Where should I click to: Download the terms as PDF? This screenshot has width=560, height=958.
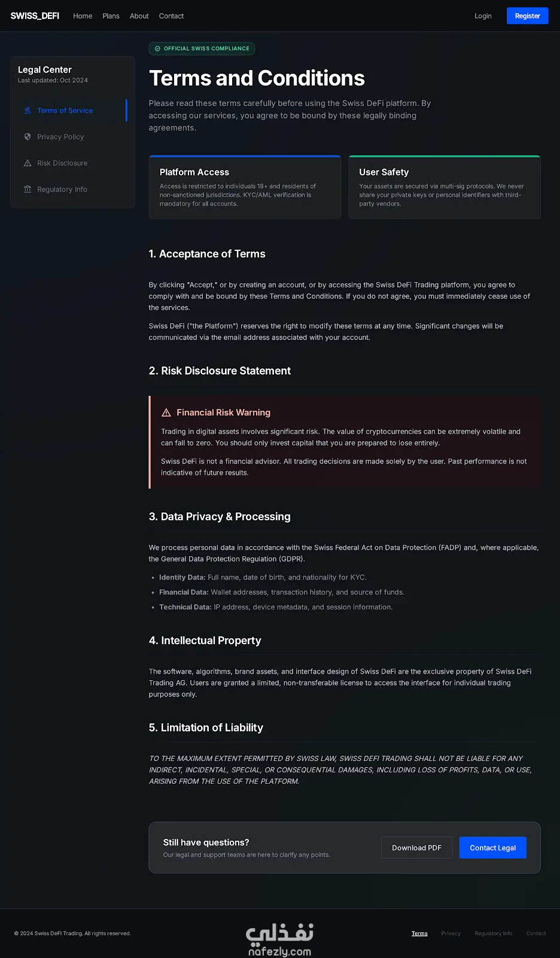click(416, 848)
